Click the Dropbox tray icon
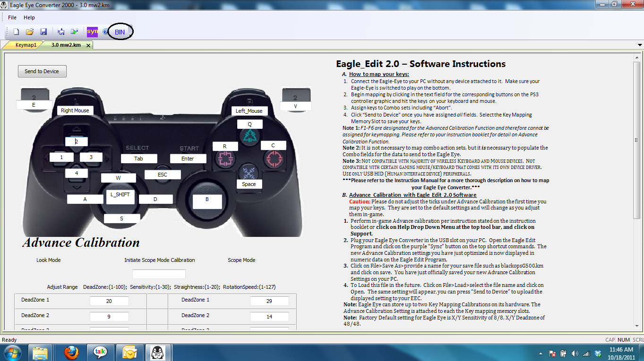The width and height of the screenshot is (644, 361). pos(598,353)
